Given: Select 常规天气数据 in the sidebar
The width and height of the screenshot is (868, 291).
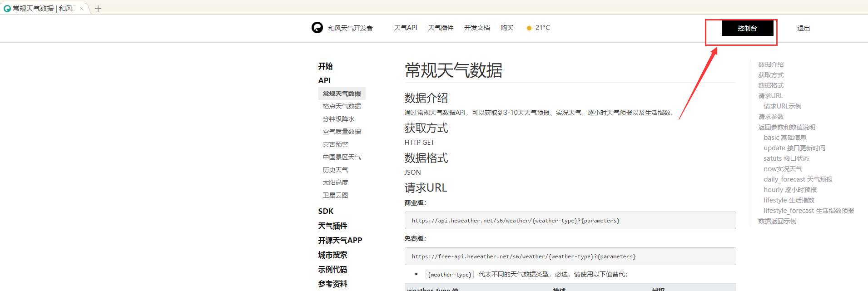Looking at the screenshot, I should [342, 94].
